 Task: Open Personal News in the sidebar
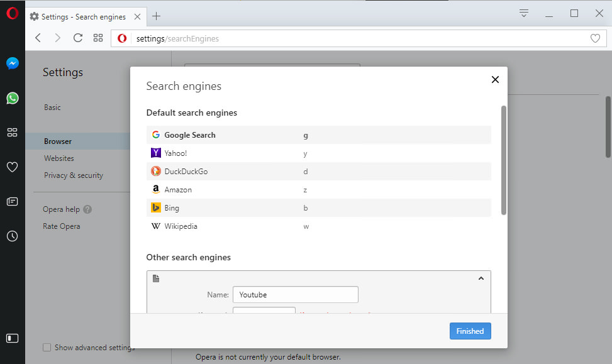coord(13,201)
